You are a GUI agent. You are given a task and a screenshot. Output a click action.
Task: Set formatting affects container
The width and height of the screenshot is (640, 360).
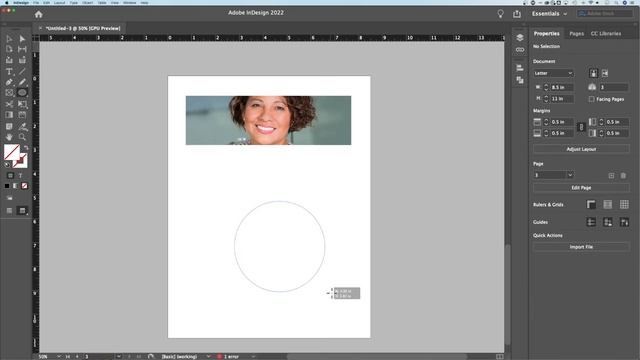click(x=10, y=176)
